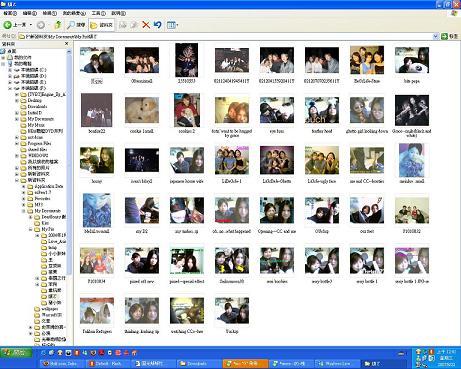461x369 pixels.
Task: Select the japanese house wife thumbnail
Action: (x=187, y=160)
